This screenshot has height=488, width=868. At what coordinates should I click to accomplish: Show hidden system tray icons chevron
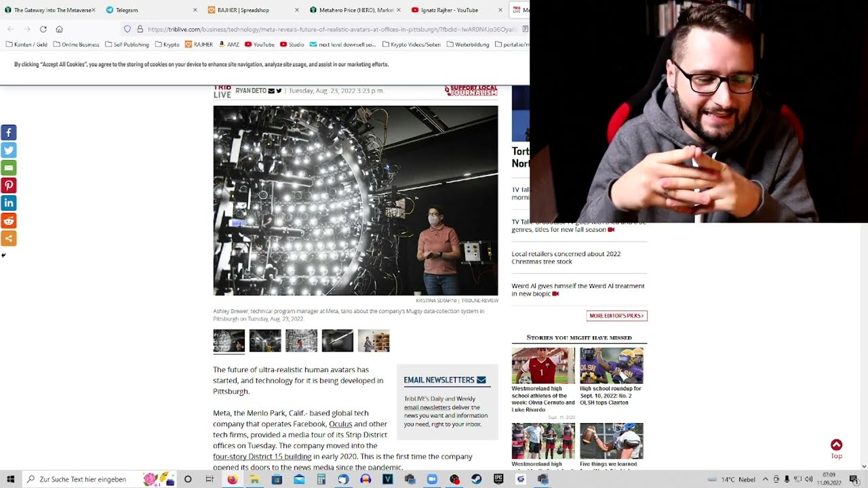(765, 479)
